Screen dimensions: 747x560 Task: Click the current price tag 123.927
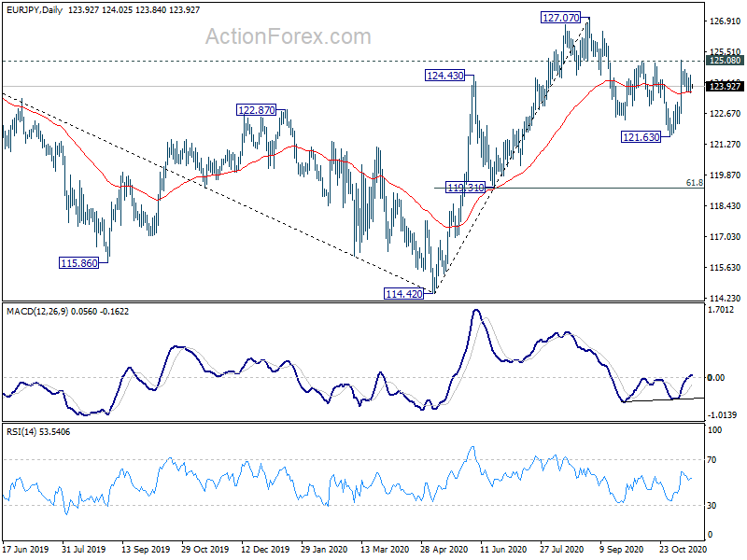point(726,86)
